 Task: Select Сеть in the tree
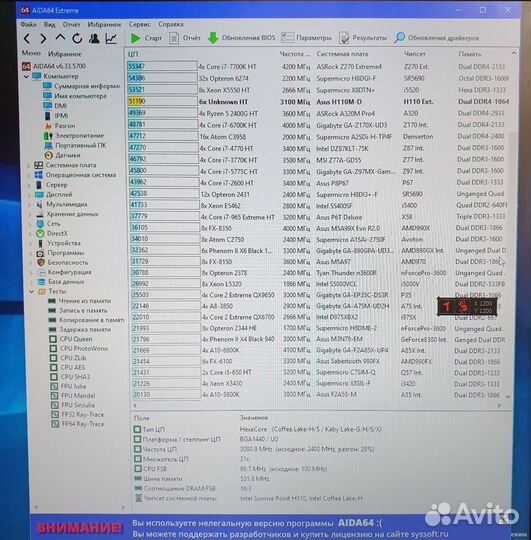pyautogui.click(x=48, y=224)
